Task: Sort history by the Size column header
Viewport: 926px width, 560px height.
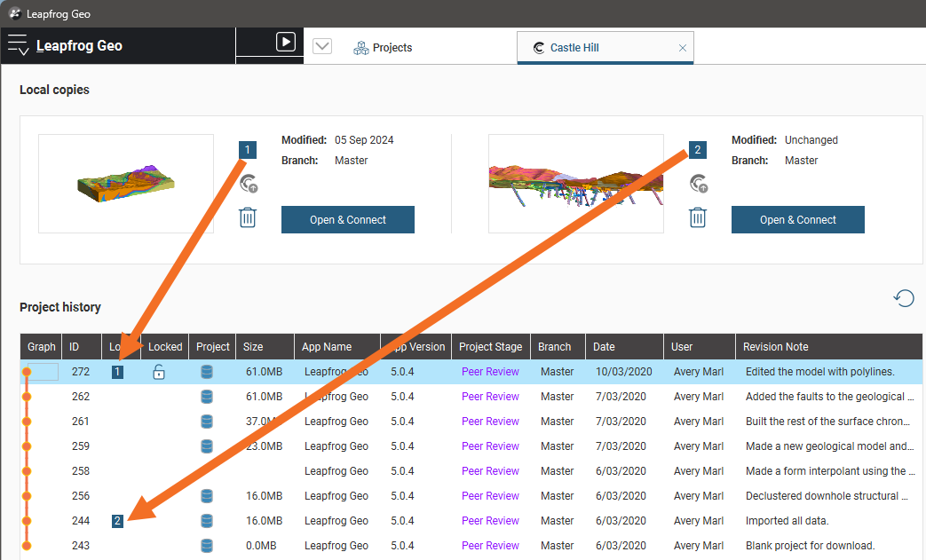Action: click(x=253, y=347)
